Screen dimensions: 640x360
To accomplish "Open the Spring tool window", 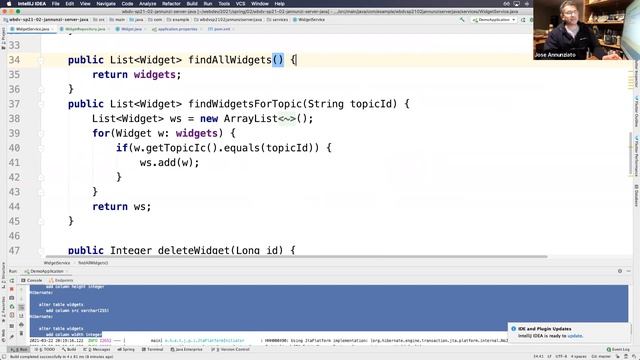I will tap(126, 349).
